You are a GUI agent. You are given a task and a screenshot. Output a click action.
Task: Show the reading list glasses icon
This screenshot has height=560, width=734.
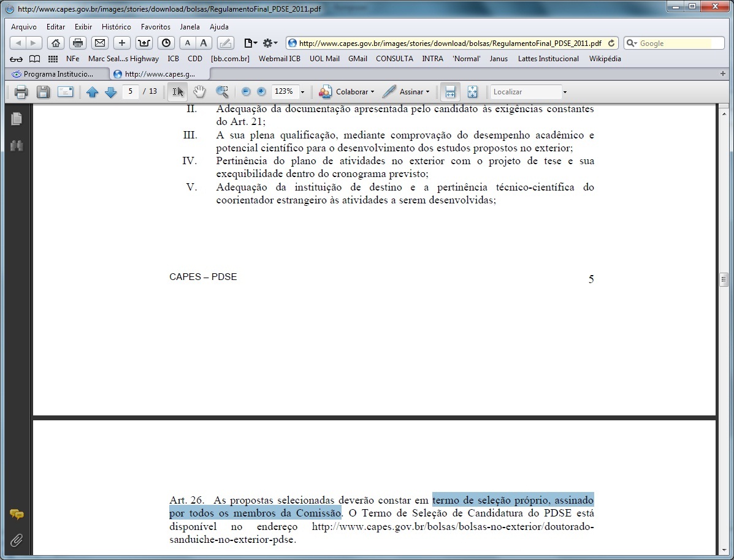16,59
